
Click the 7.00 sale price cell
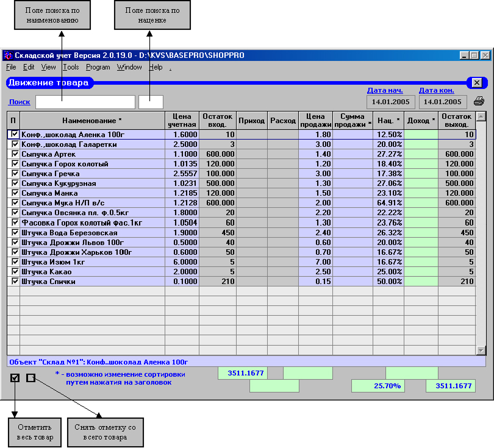point(315,262)
